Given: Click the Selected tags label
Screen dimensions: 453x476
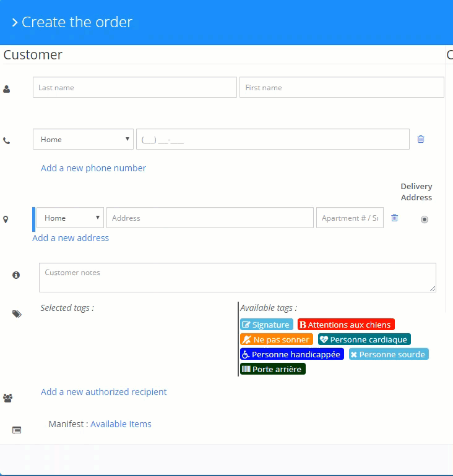Looking at the screenshot, I should (67, 308).
